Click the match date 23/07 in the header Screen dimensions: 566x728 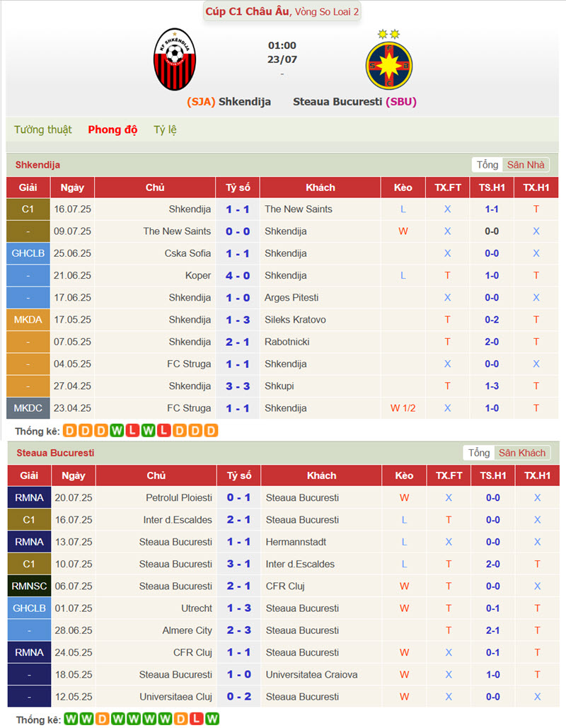click(x=282, y=59)
